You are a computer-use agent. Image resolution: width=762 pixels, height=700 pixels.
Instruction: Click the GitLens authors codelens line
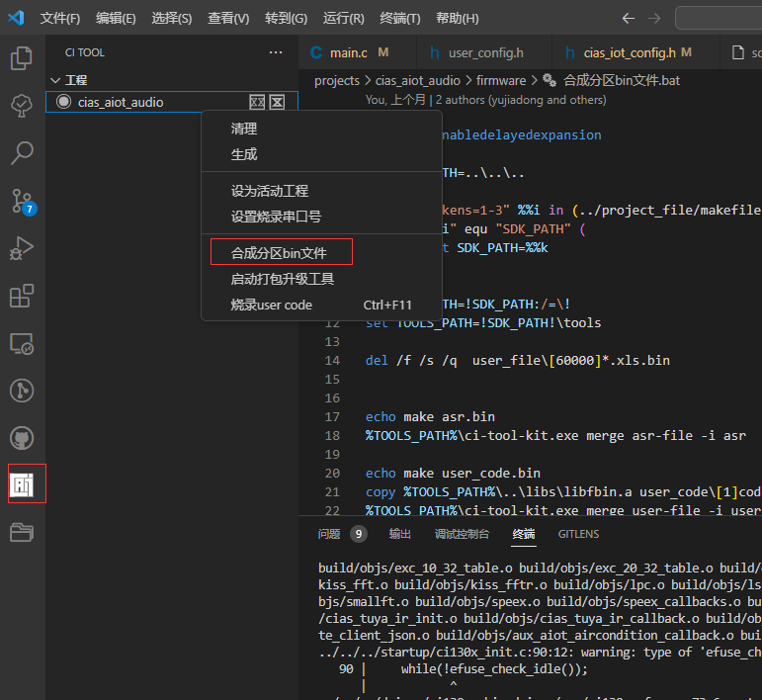point(486,100)
